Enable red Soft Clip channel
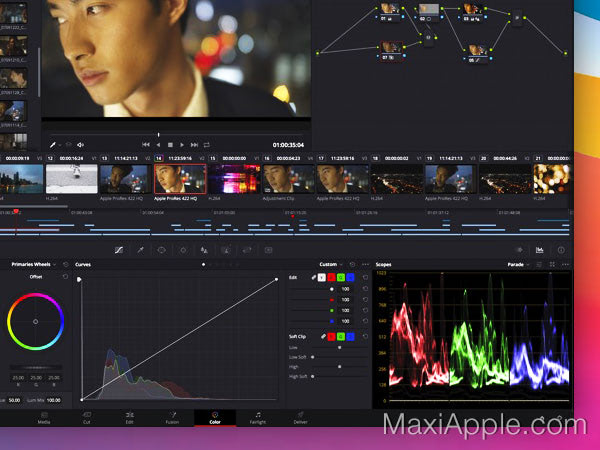600x450 pixels. point(331,337)
